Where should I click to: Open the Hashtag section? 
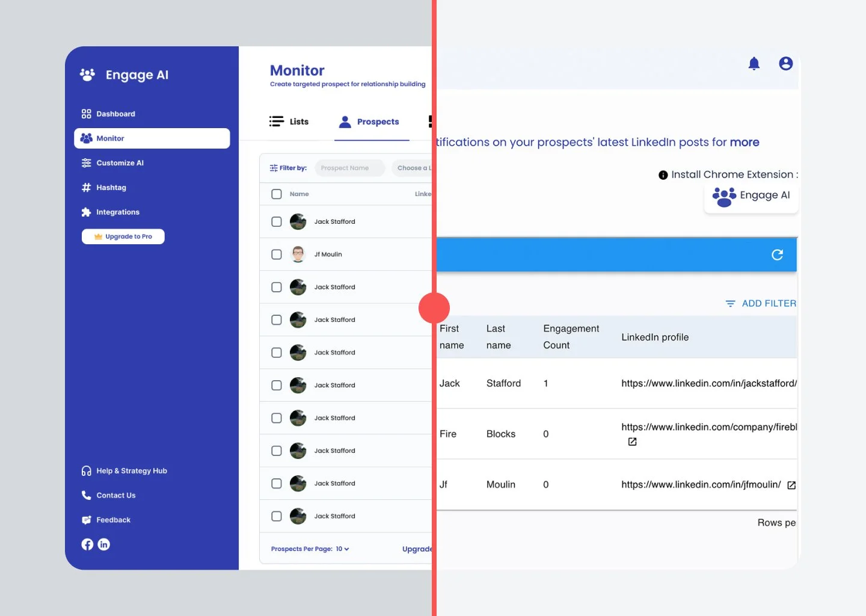pos(104,188)
